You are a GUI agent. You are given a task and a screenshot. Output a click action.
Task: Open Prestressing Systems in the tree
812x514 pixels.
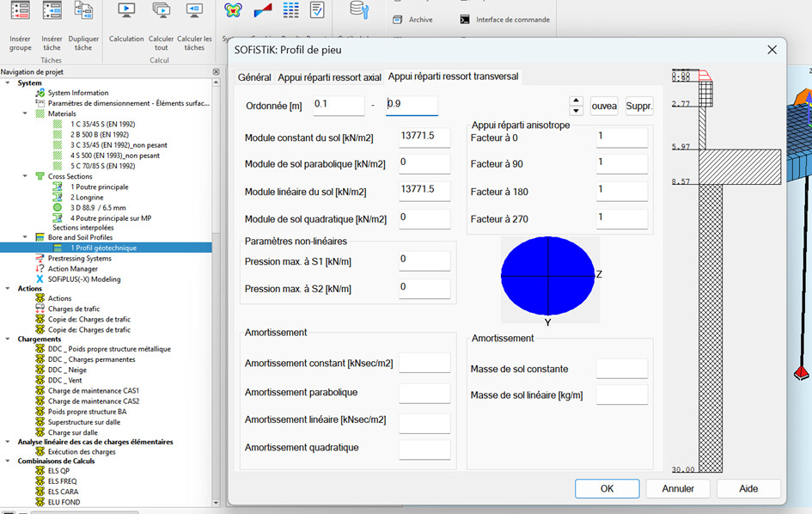(79, 259)
